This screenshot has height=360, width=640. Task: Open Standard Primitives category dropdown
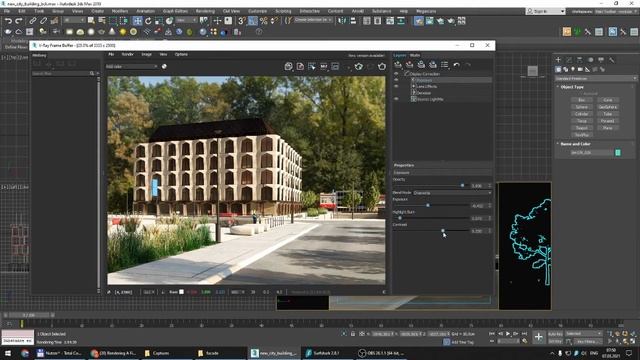click(595, 78)
